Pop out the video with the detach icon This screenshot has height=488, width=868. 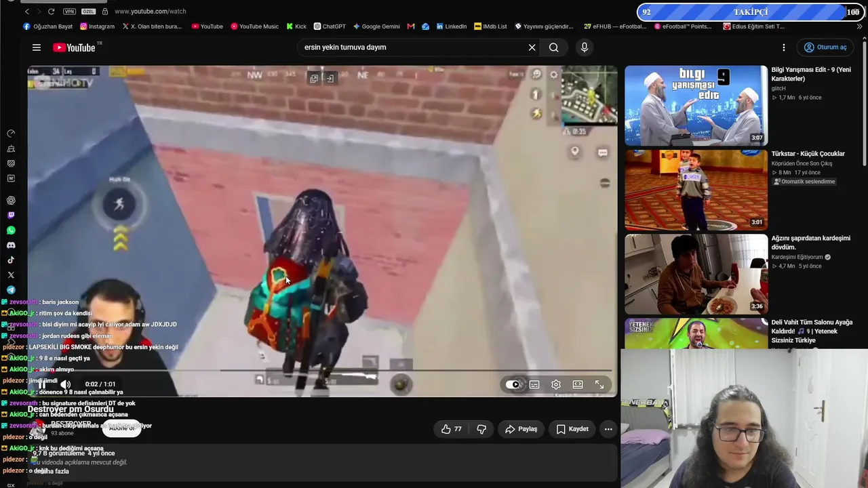click(314, 79)
